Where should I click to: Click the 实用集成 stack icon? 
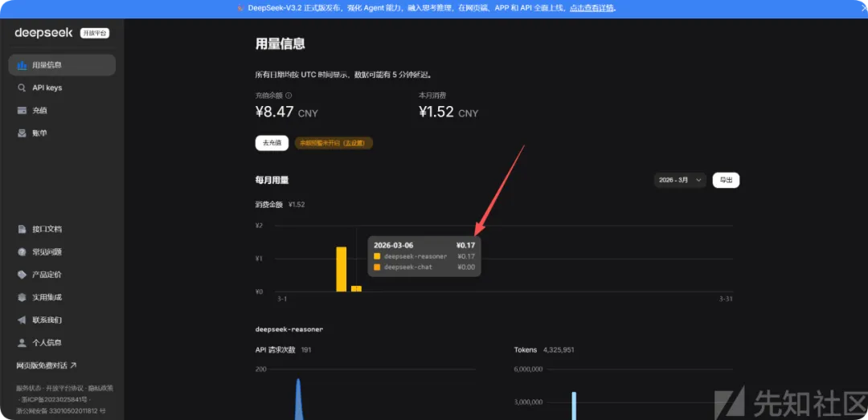tap(23, 297)
